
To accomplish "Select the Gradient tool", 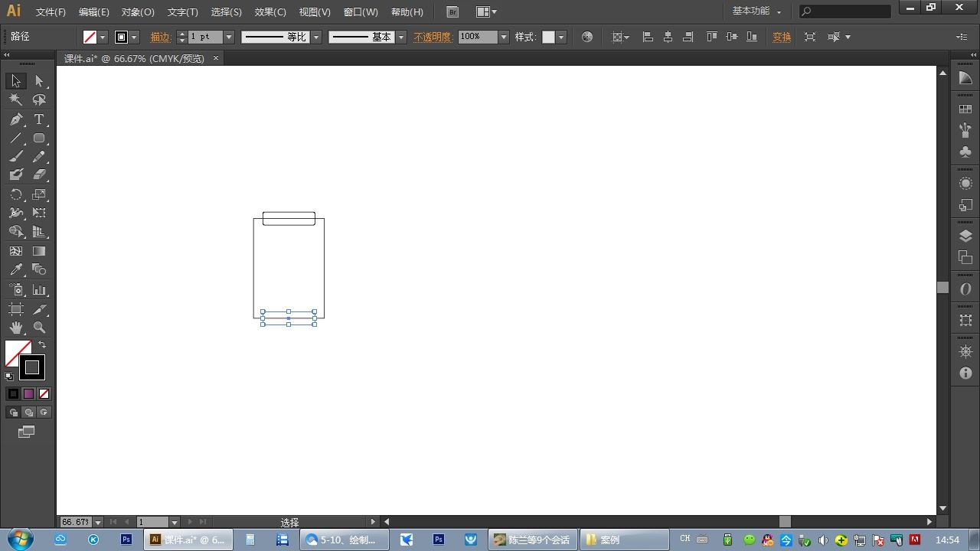I will click(x=39, y=251).
